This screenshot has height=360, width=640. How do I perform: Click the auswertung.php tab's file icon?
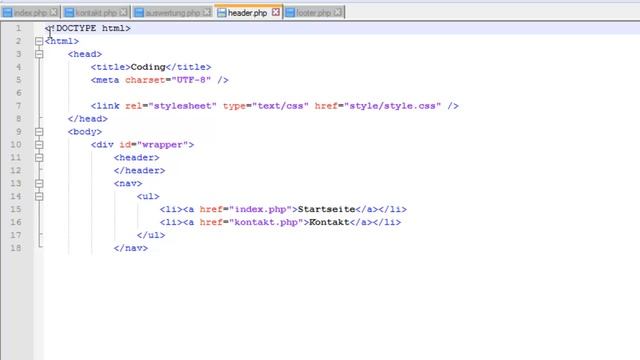click(139, 13)
